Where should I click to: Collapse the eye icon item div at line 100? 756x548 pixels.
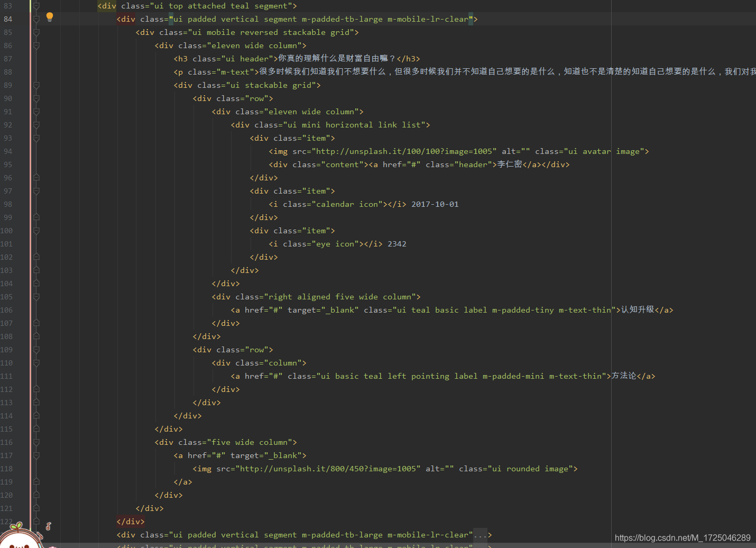tap(36, 231)
